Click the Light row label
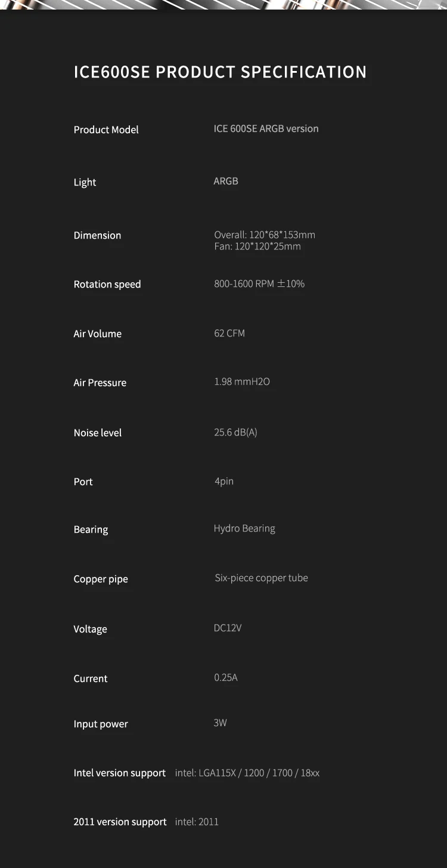This screenshot has height=868, width=447. pos(85,182)
